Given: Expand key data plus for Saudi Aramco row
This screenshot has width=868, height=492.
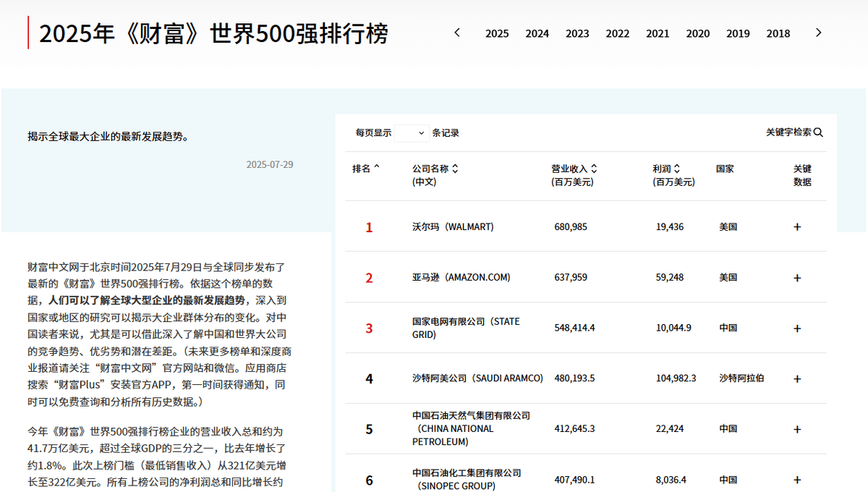Looking at the screenshot, I should (797, 379).
